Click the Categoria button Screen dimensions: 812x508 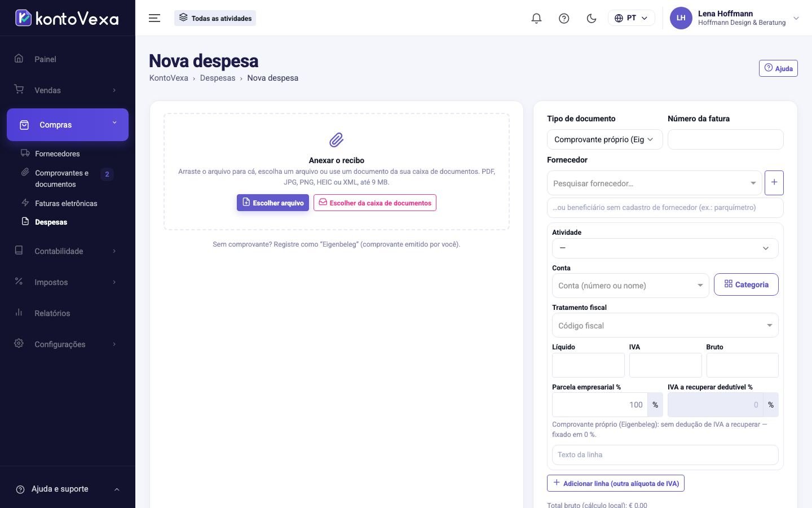tap(746, 284)
